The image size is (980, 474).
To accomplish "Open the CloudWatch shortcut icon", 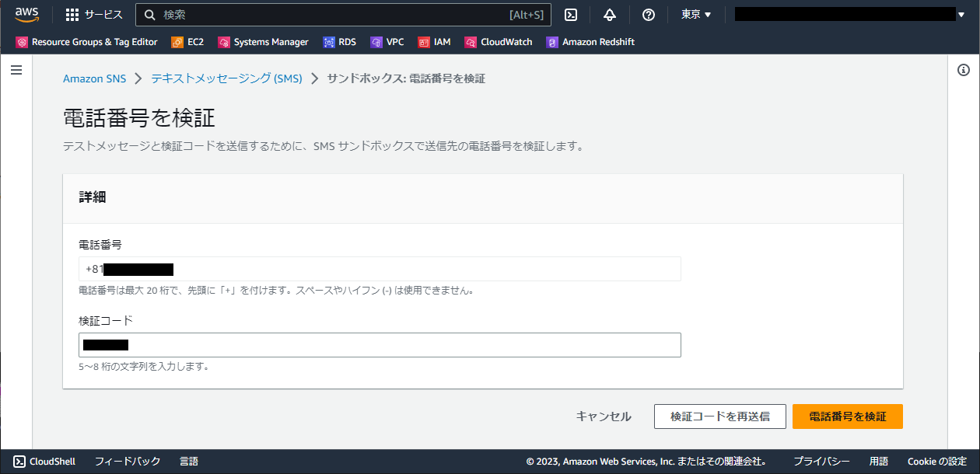I will point(499,42).
